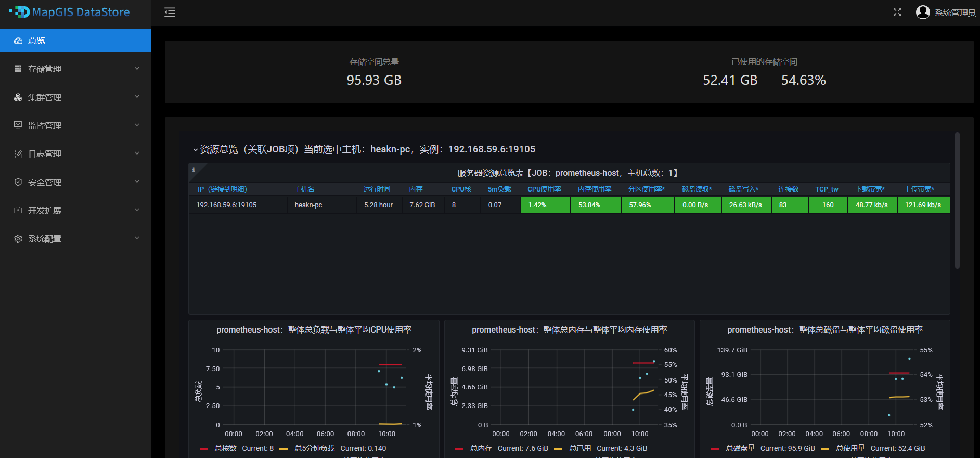Open the 日志管理 menu

tap(75, 154)
